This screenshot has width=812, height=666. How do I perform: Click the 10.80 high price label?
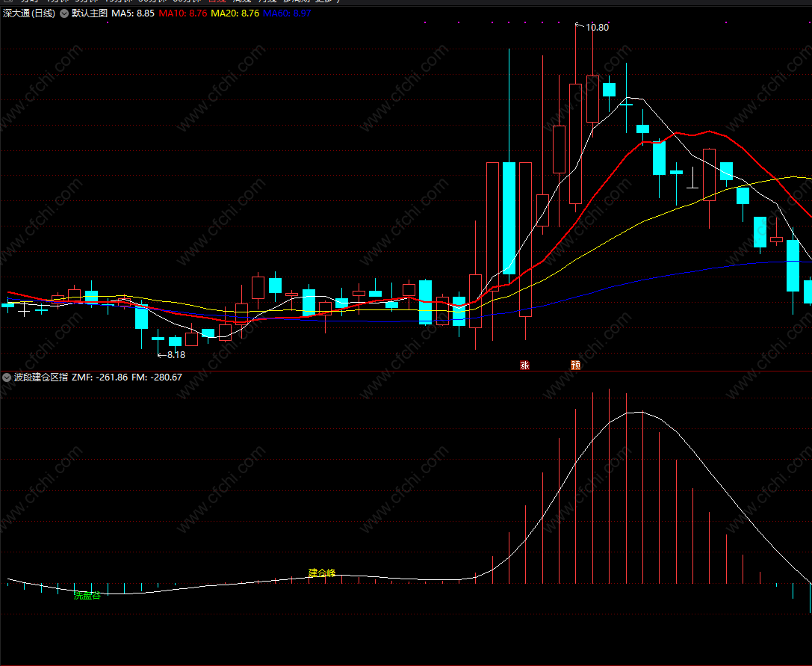597,28
